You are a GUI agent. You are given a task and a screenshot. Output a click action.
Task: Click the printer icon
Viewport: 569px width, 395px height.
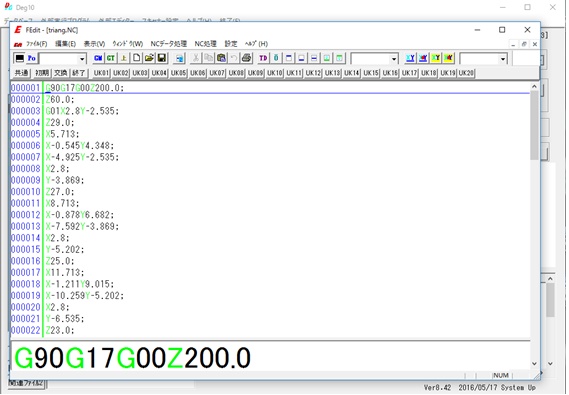pos(247,58)
